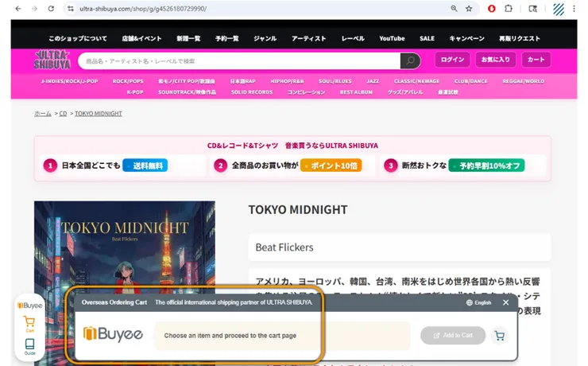The height and width of the screenshot is (366, 588).
Task: Click the cart icon beside Add to Cart
Action: click(x=499, y=336)
